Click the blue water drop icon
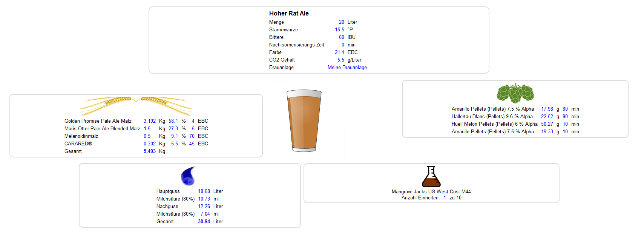The height and width of the screenshot is (233, 644). point(188,176)
